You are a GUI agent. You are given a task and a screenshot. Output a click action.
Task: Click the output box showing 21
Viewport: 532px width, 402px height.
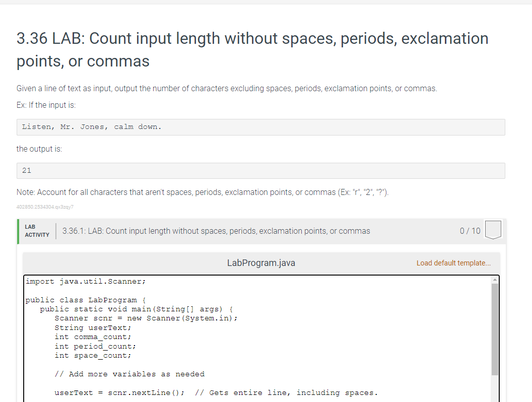click(x=260, y=170)
